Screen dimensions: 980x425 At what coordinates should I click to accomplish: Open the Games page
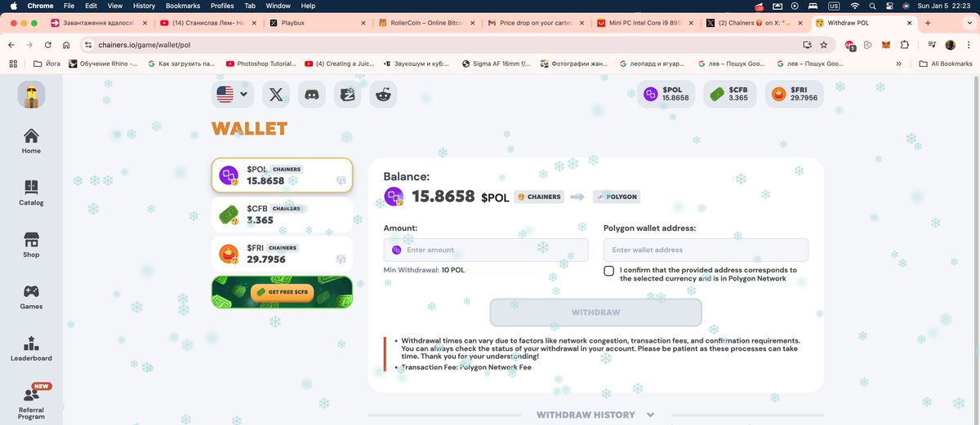coord(31,297)
